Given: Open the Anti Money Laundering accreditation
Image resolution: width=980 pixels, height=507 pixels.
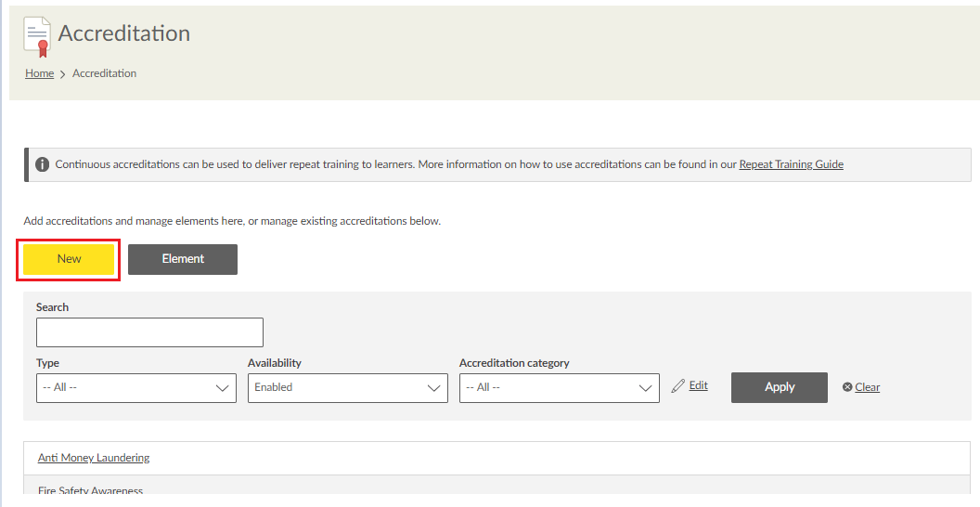Looking at the screenshot, I should [x=94, y=458].
